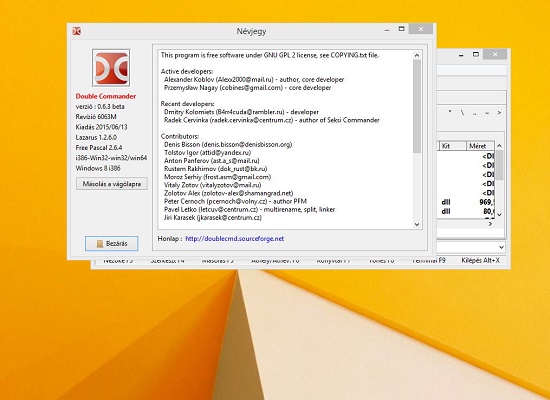The image size is (550, 400).
Task: Open the doublecmd.sourceforge.net homepage link
Action: pos(234,239)
